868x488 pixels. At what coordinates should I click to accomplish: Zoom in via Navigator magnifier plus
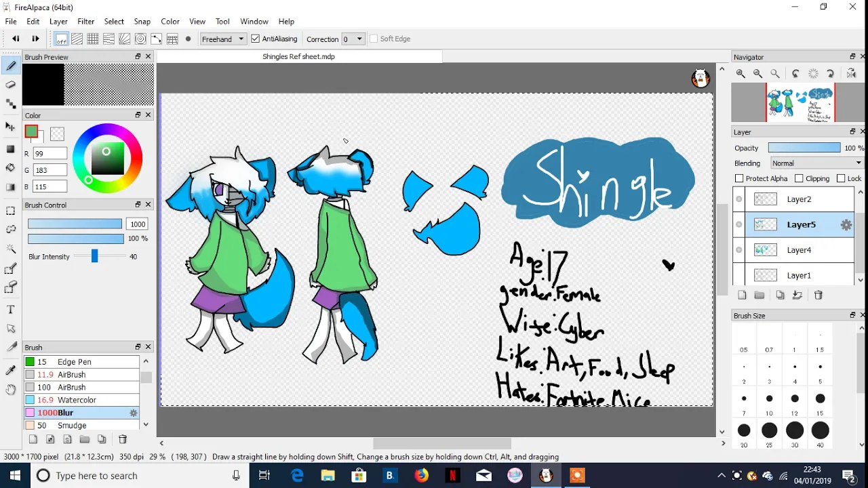[741, 74]
